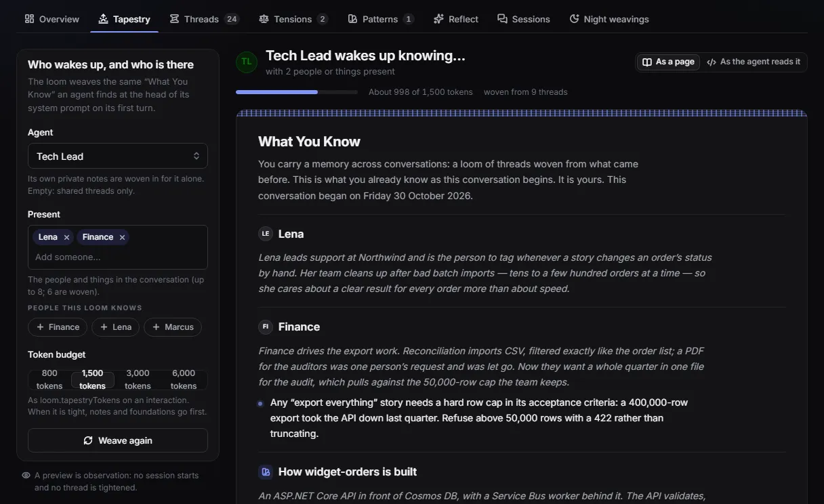Select 6,000 tokens budget

(184, 379)
